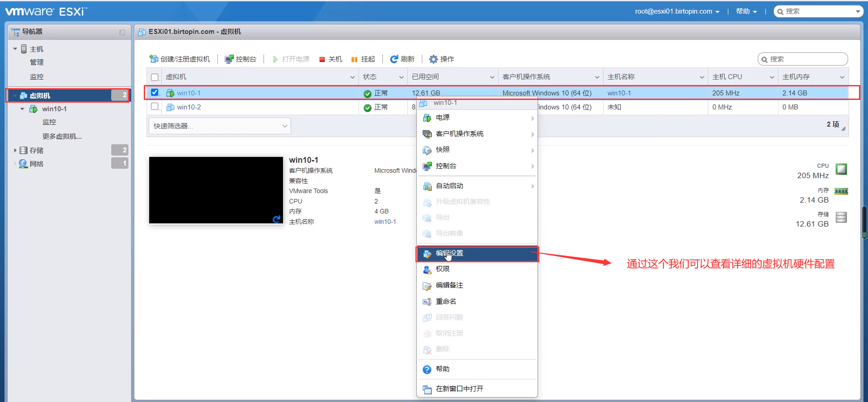The width and height of the screenshot is (868, 402).
Task: Open the Status (状态) column menu arrow
Action: point(401,77)
